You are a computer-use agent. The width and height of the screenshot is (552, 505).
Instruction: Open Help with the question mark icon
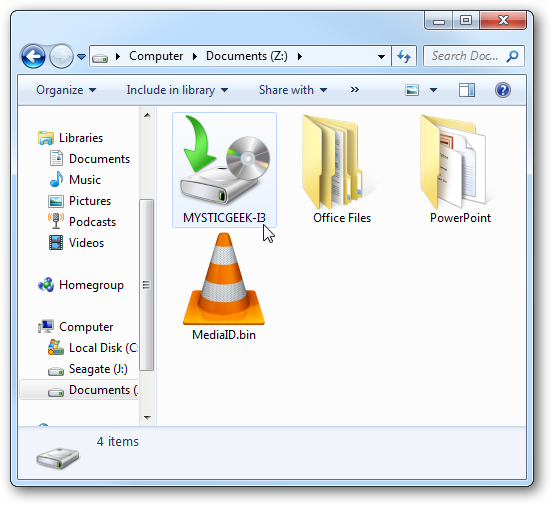tap(503, 90)
